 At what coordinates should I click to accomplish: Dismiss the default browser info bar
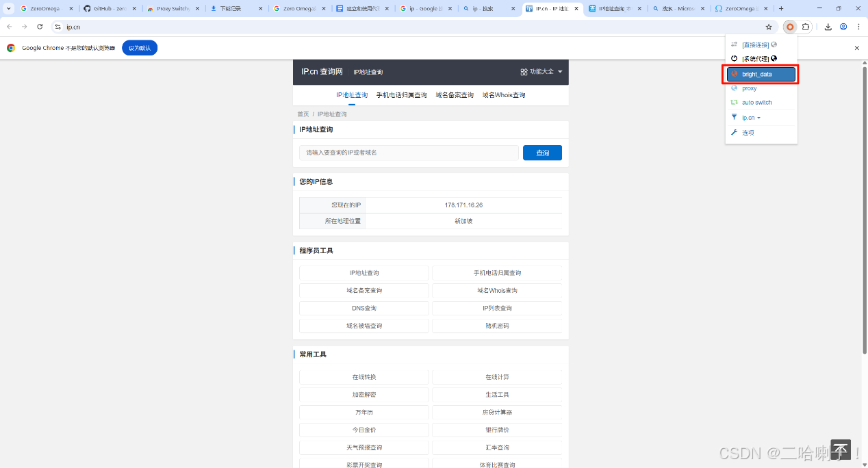point(857,48)
